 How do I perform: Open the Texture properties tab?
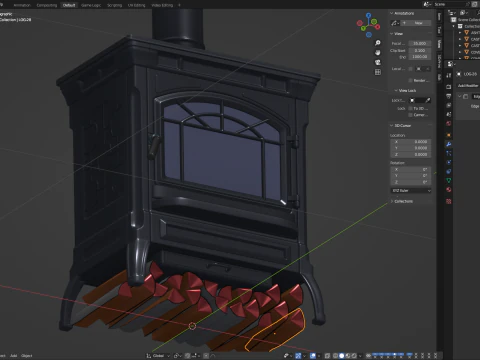click(449, 201)
